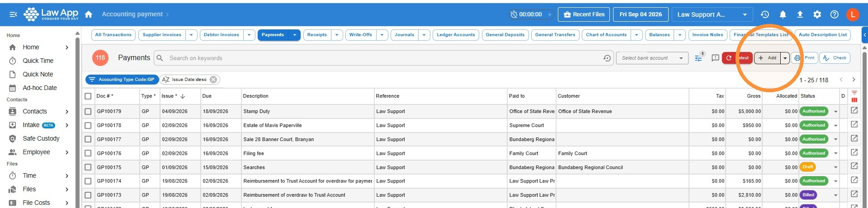The width and height of the screenshot is (868, 208).
Task: Click the search history icon in search box
Action: pyautogui.click(x=607, y=58)
